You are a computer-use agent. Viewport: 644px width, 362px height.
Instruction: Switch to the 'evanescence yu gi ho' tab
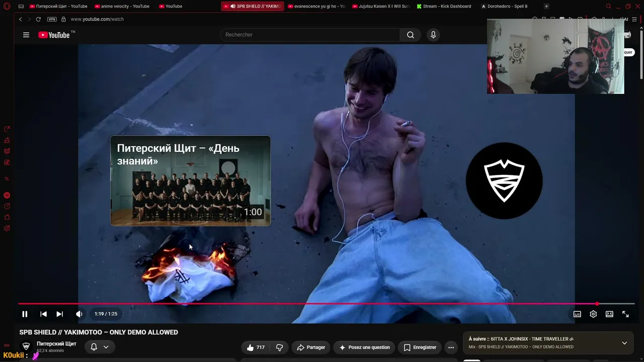pyautogui.click(x=316, y=7)
